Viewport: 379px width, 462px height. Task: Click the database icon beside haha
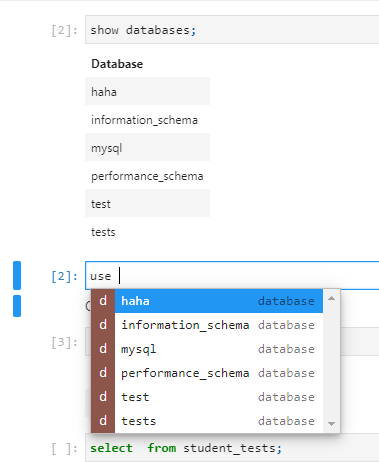(x=103, y=301)
